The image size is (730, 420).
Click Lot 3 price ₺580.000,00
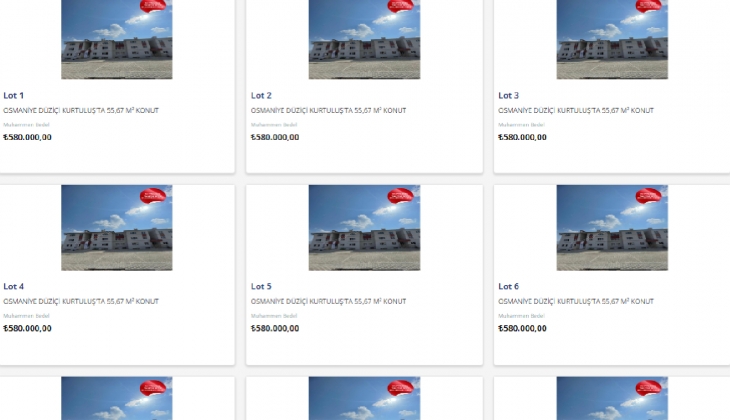point(522,137)
